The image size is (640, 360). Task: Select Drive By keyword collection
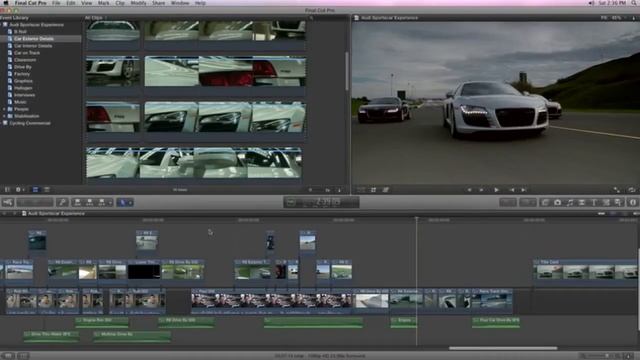click(x=22, y=67)
